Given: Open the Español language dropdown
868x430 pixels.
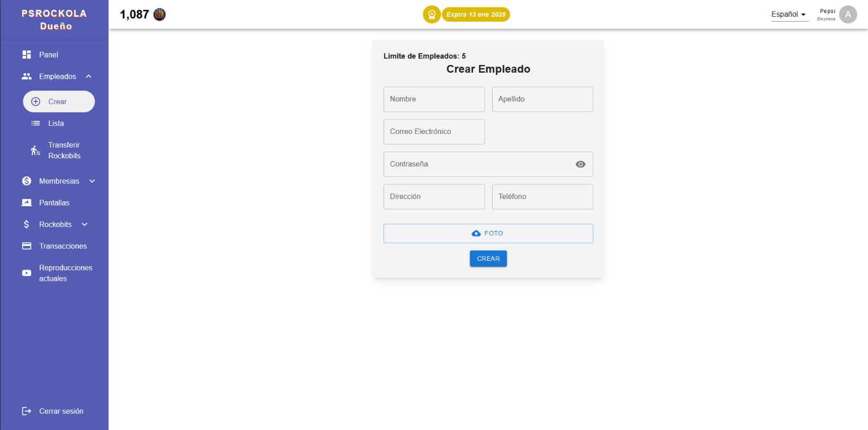Looking at the screenshot, I should [789, 15].
